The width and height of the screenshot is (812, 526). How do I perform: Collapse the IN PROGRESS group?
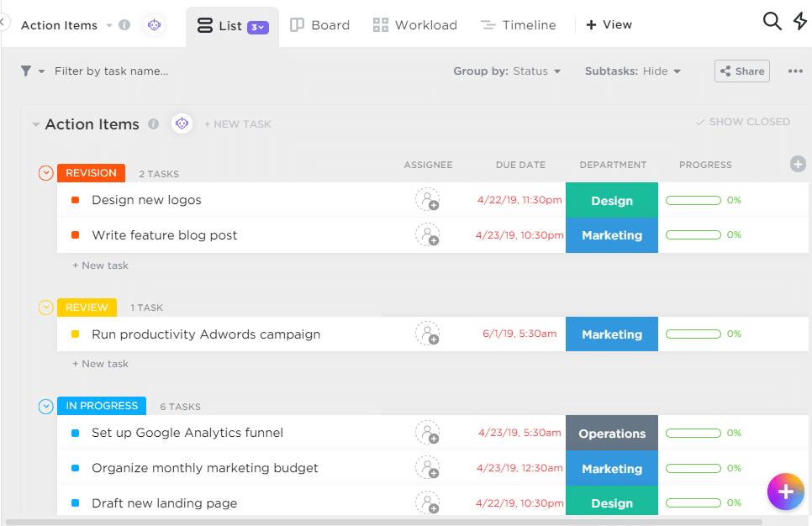[x=45, y=406]
